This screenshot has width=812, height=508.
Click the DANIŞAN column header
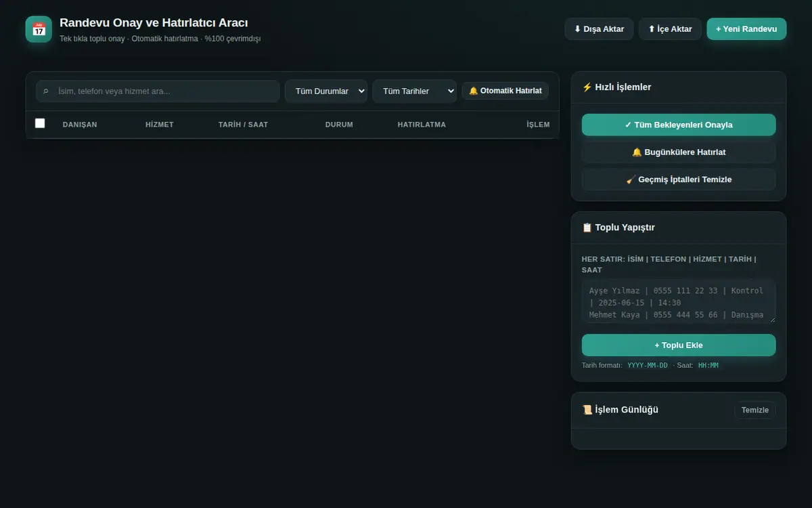click(80, 125)
